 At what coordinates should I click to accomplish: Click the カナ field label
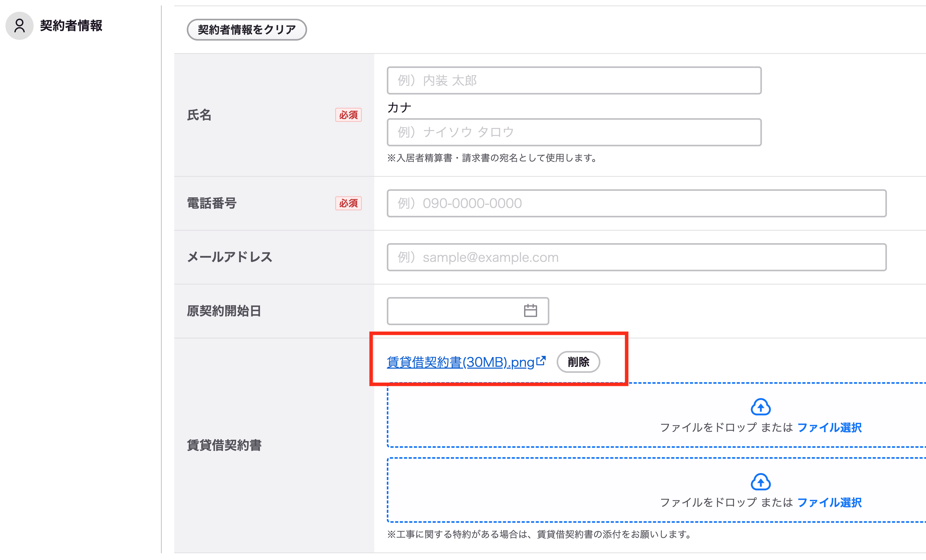tap(399, 108)
